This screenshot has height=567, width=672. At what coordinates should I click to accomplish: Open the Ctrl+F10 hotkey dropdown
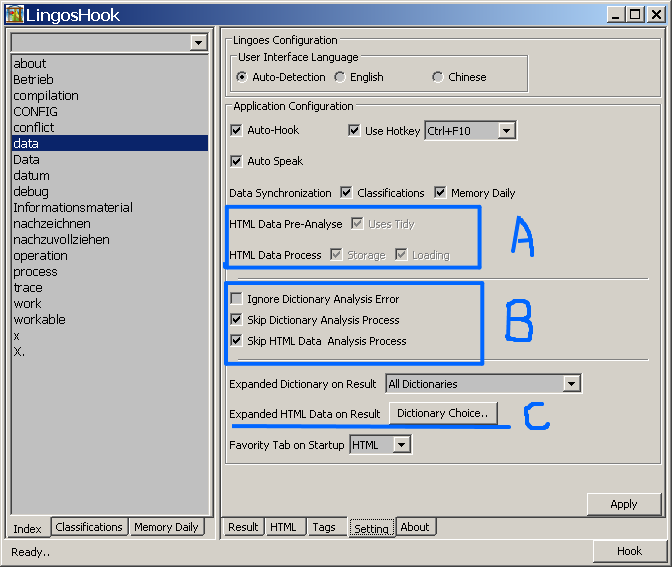507,130
